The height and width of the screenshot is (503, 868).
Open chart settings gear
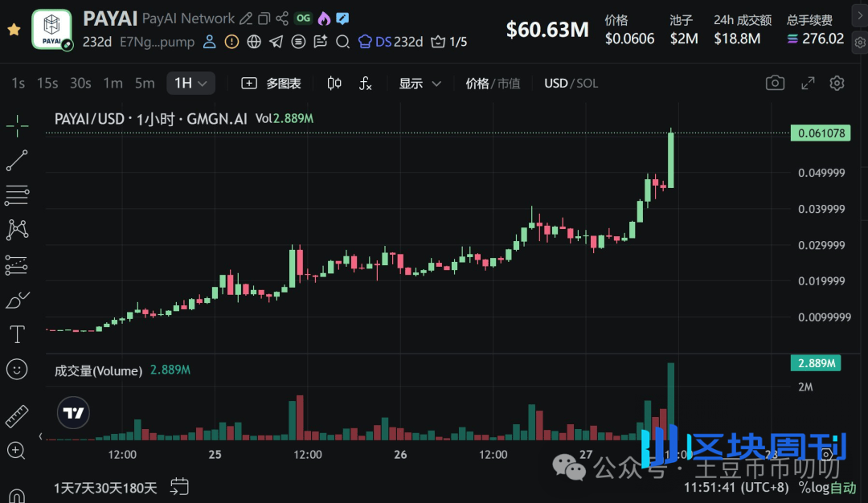(837, 83)
